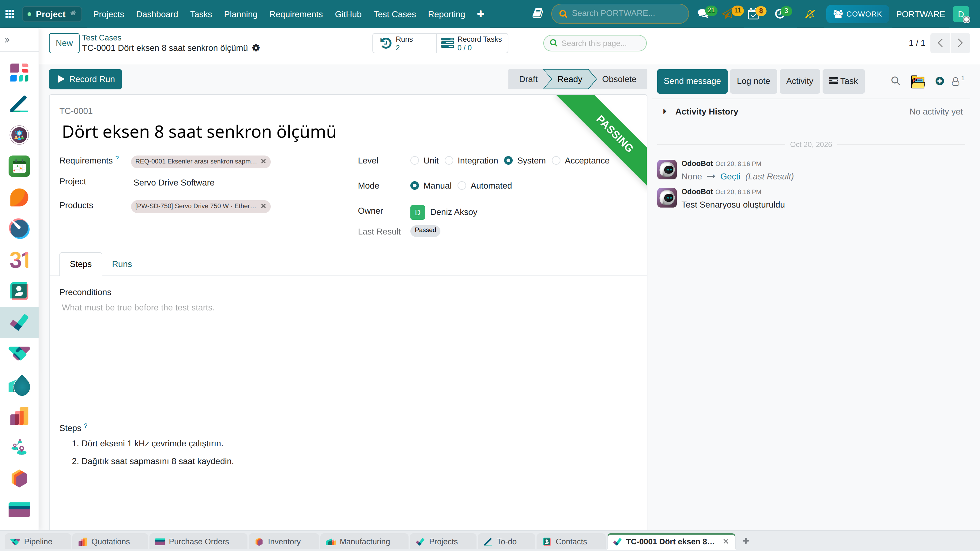The width and height of the screenshot is (980, 551).
Task: Click the Send message button
Action: pos(692,81)
